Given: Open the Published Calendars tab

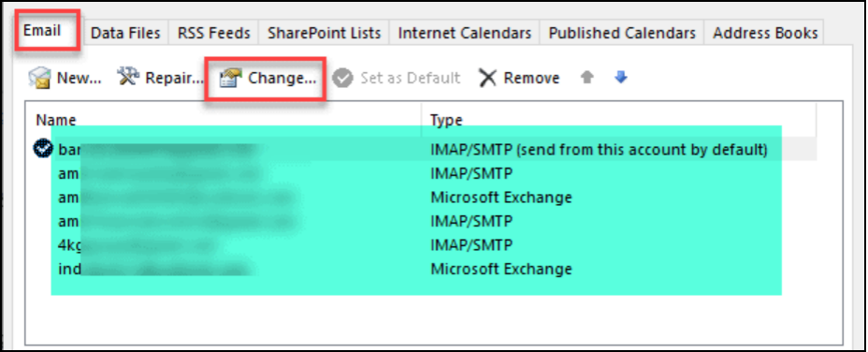Looking at the screenshot, I should [622, 34].
